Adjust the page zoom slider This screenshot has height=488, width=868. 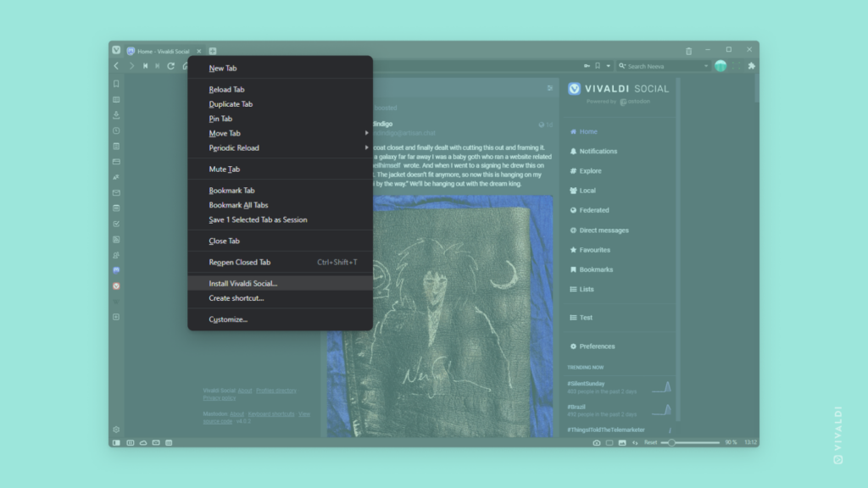(690, 442)
